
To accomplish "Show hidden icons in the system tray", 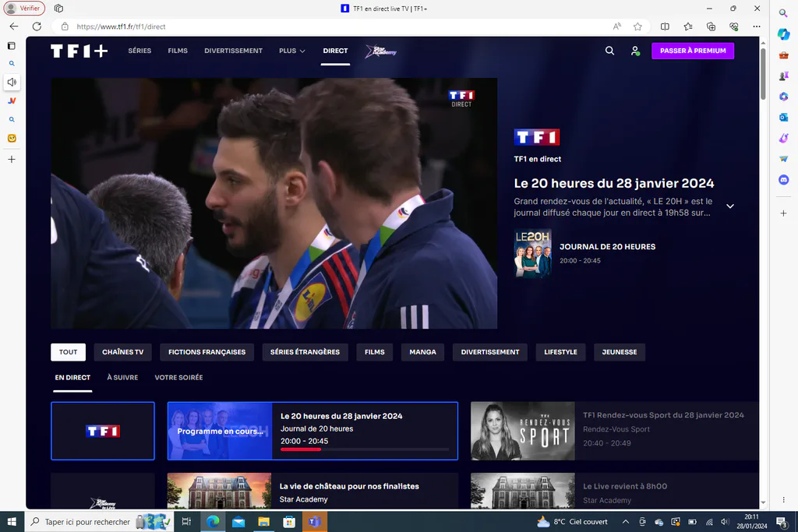I will (x=626, y=522).
